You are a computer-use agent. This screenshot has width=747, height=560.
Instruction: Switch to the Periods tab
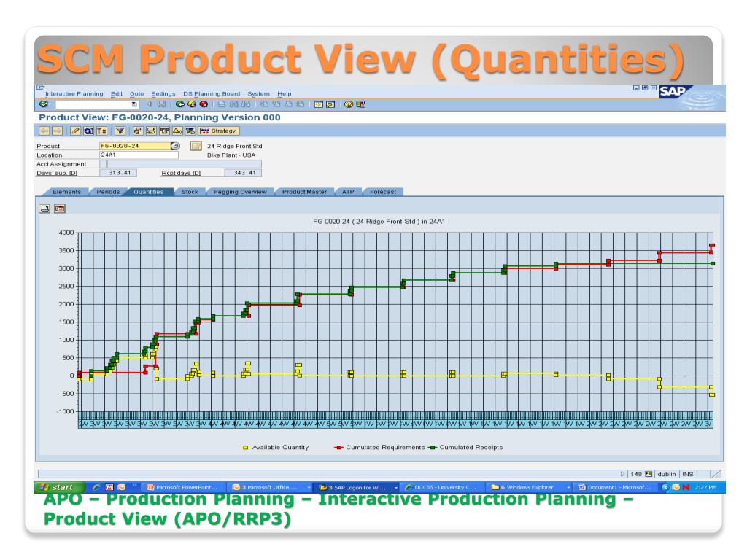tap(108, 192)
